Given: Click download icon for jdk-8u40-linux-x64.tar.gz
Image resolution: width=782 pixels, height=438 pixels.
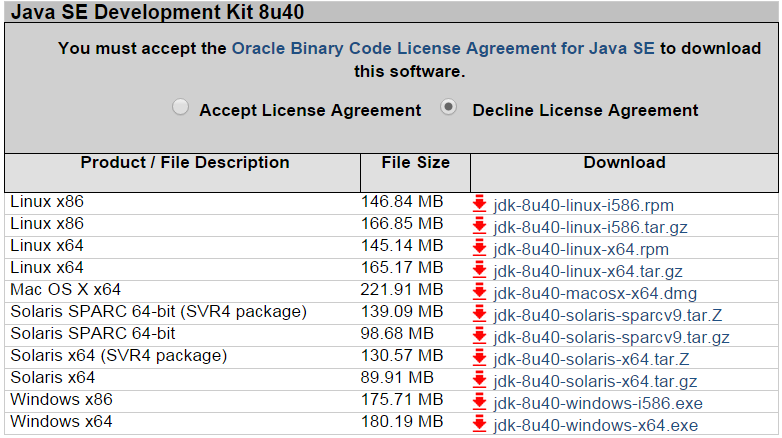Looking at the screenshot, I should click(480, 271).
